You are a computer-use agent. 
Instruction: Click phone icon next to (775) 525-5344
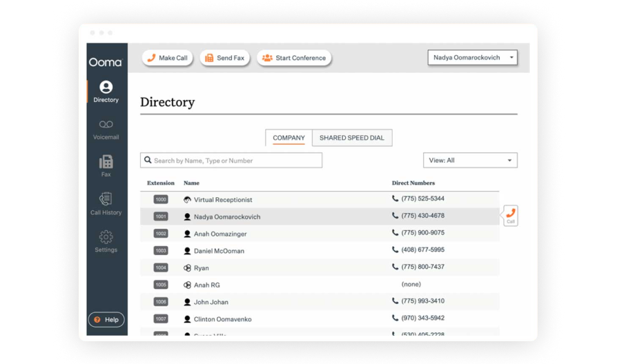pyautogui.click(x=395, y=199)
